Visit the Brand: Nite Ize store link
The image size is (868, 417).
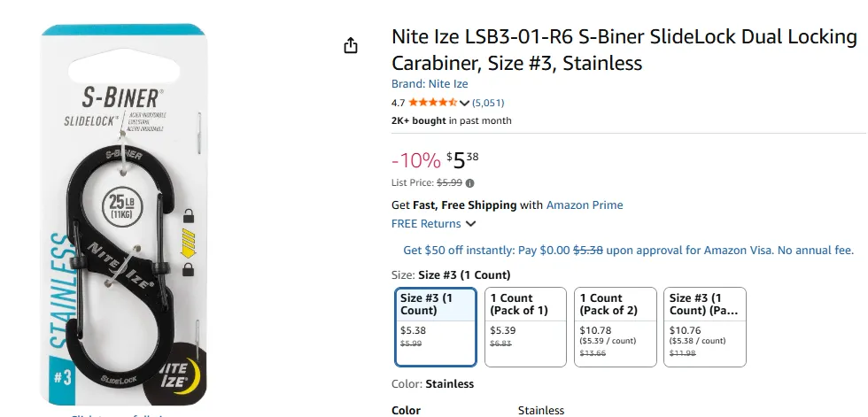[x=430, y=84]
